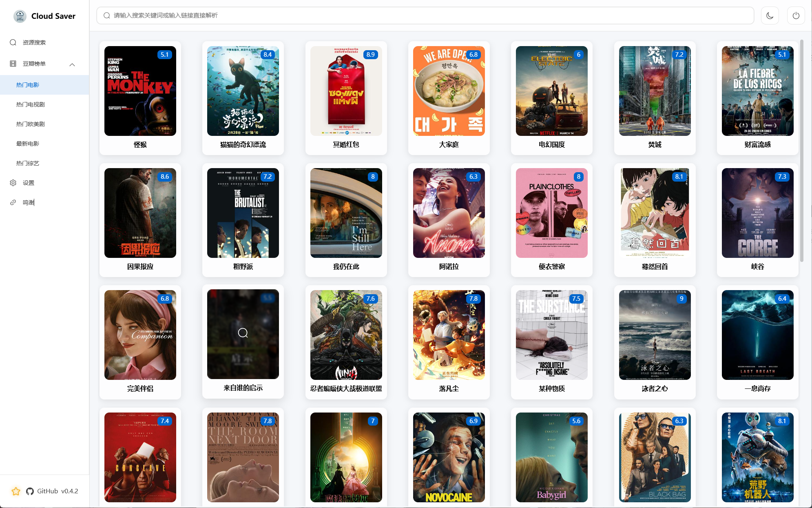Image resolution: width=812 pixels, height=508 pixels.
Task: Open the 泳者之心 movie poster
Action: [655, 335]
